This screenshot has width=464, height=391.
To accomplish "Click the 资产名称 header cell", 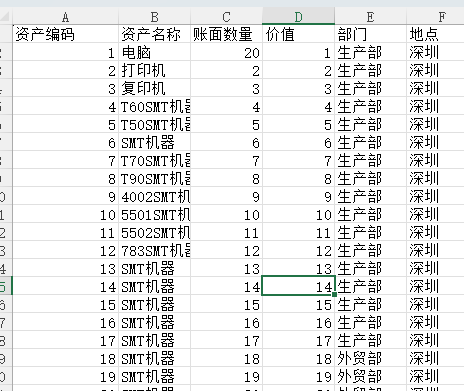I will coord(154,34).
